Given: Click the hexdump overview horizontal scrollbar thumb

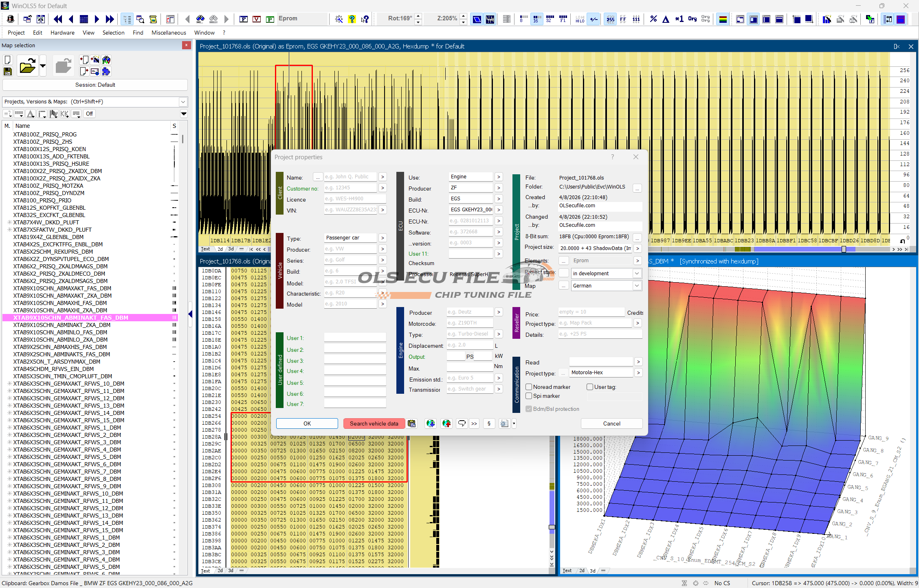Looking at the screenshot, I should click(844, 249).
